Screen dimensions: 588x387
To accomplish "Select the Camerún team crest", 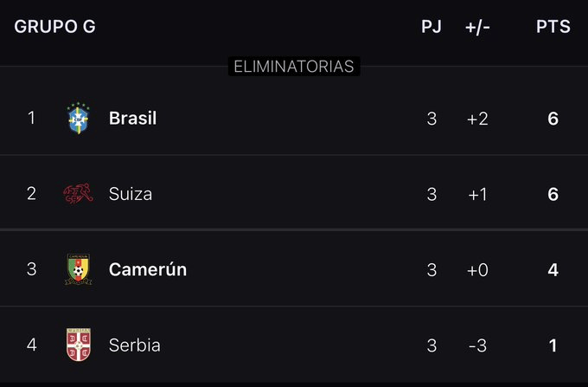I will [x=78, y=269].
